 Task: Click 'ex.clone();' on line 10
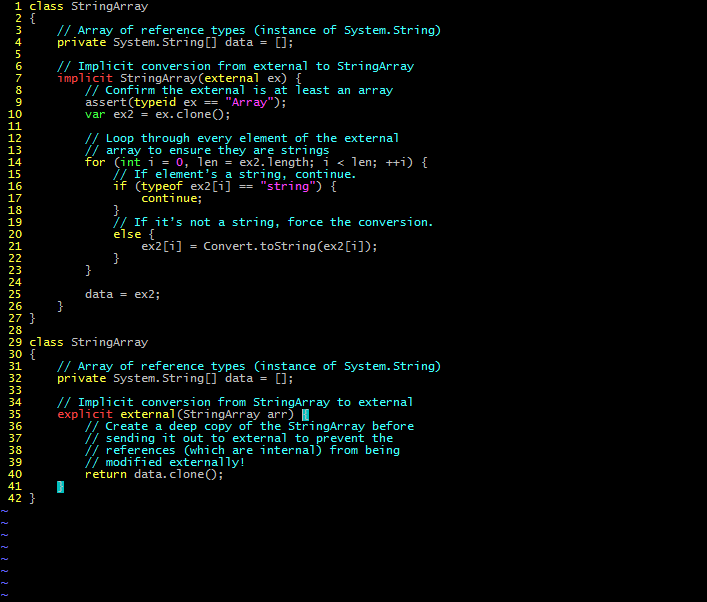coord(193,115)
